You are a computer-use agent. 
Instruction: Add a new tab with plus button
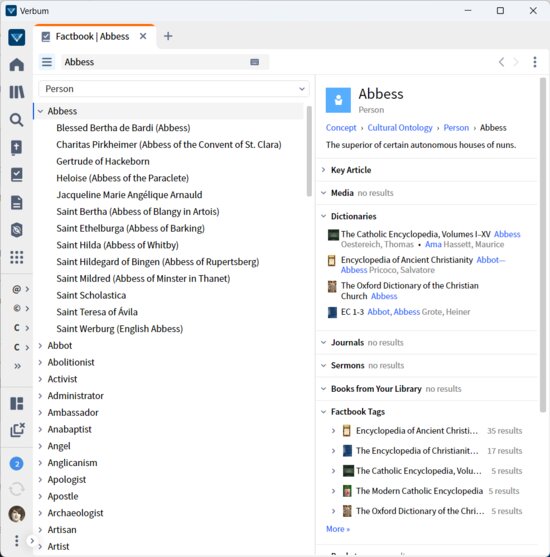tap(168, 36)
